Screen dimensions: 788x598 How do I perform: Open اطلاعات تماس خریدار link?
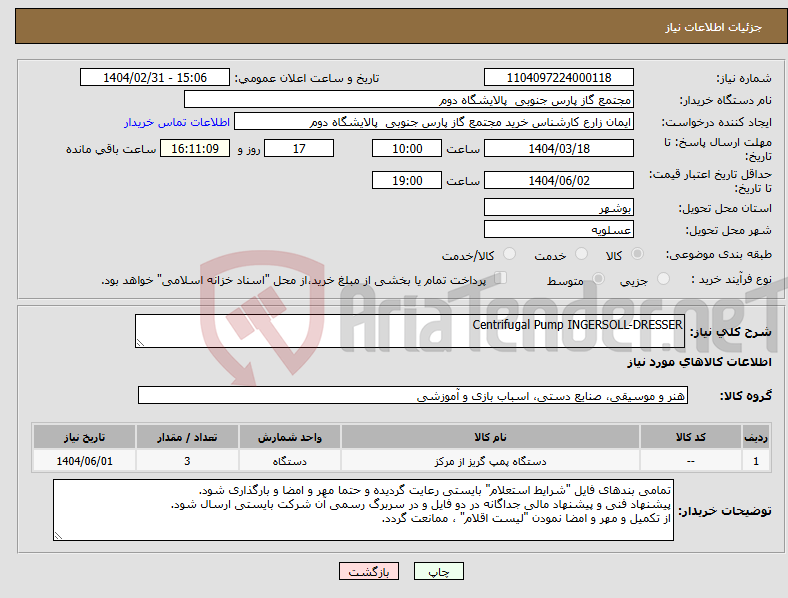pyautogui.click(x=177, y=122)
